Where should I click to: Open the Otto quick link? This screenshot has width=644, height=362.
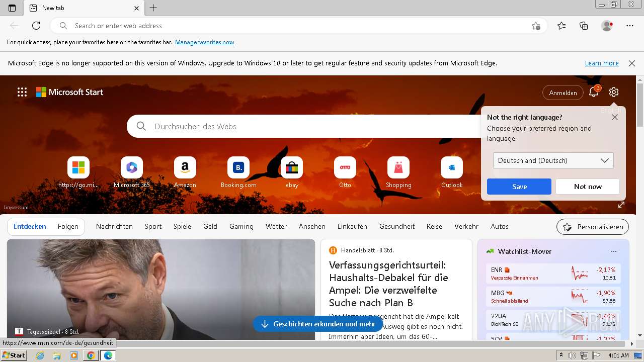tap(345, 173)
